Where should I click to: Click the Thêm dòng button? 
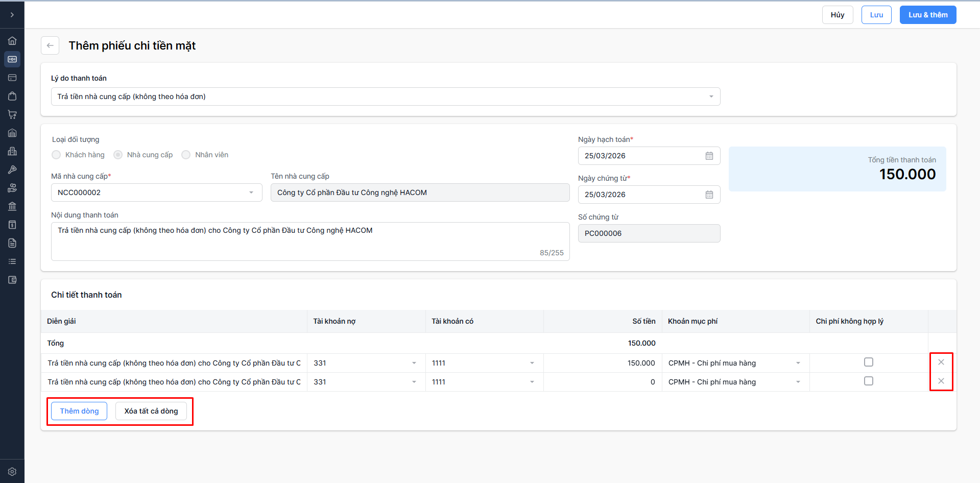(79, 411)
